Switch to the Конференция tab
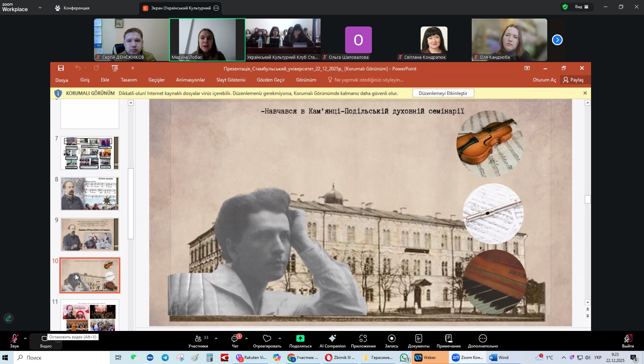This screenshot has width=644, height=364. (72, 8)
